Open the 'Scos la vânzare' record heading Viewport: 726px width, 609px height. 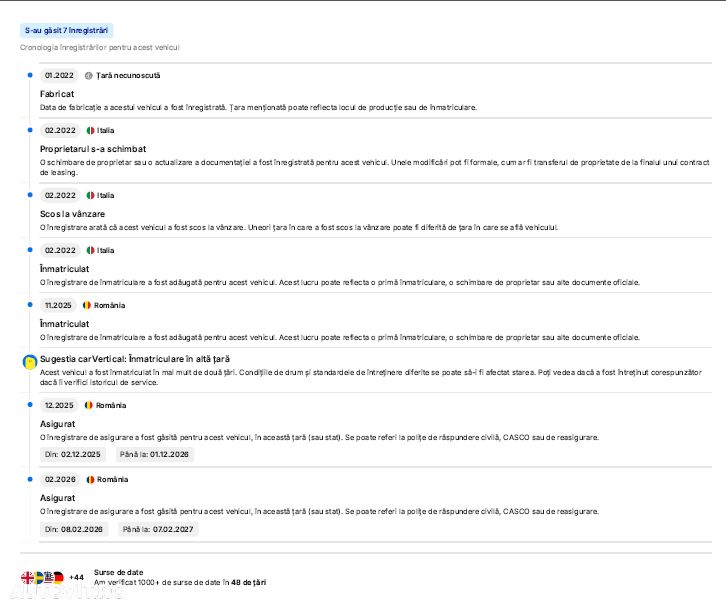click(72, 213)
